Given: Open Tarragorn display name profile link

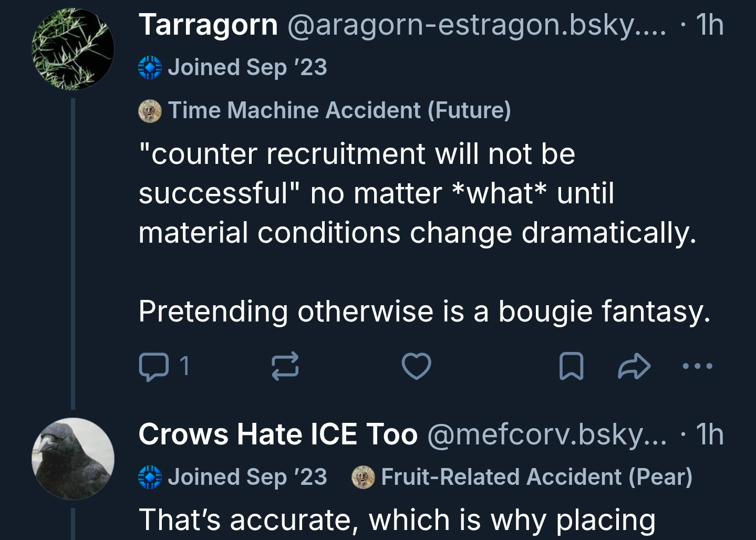Looking at the screenshot, I should 208,25.
